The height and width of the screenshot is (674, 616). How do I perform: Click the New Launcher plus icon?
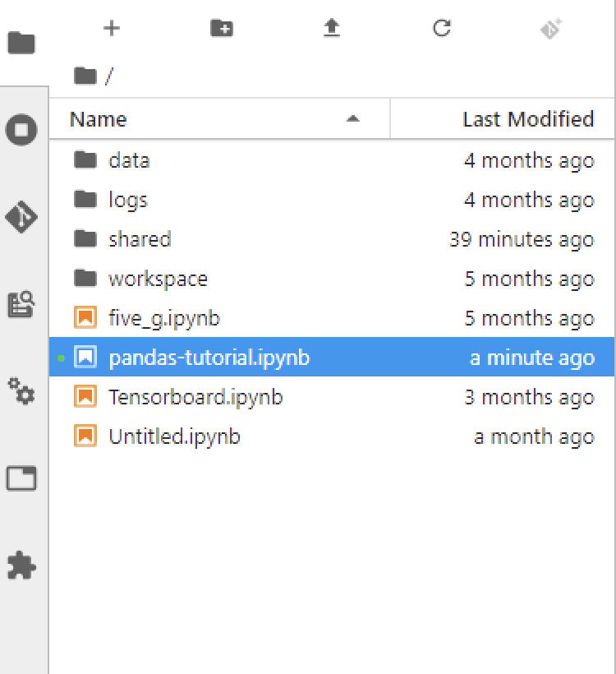click(x=112, y=28)
